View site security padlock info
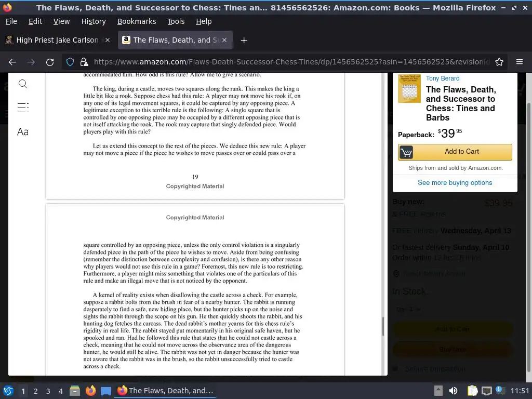 pyautogui.click(x=84, y=62)
